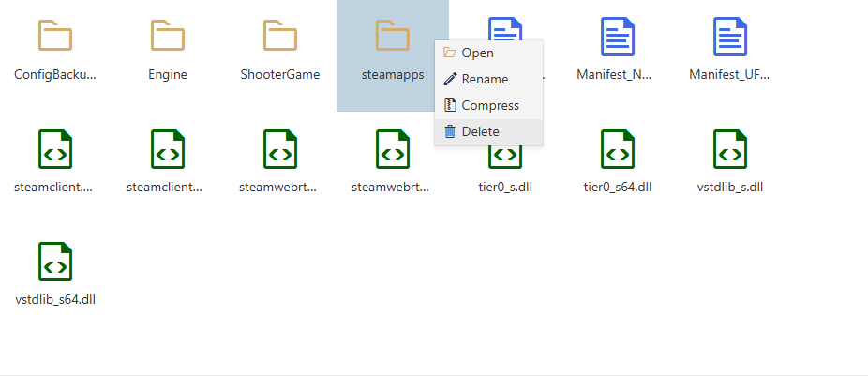
Task: Select the highlighted steamapps folder
Action: coord(392,37)
